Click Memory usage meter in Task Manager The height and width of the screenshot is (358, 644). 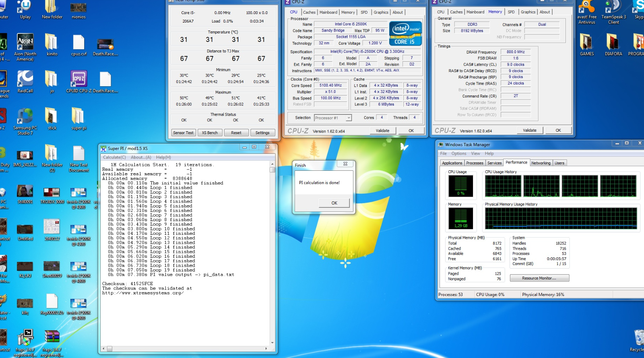[x=460, y=219]
